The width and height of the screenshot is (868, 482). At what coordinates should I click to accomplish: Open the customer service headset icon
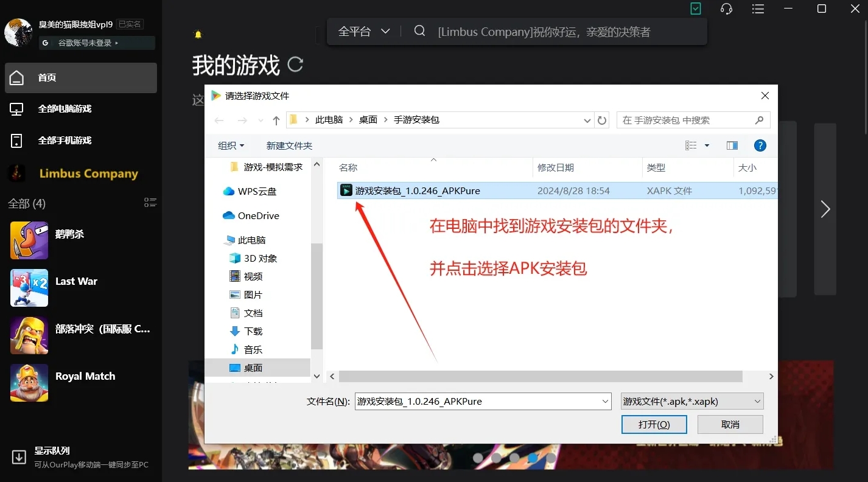click(x=726, y=9)
